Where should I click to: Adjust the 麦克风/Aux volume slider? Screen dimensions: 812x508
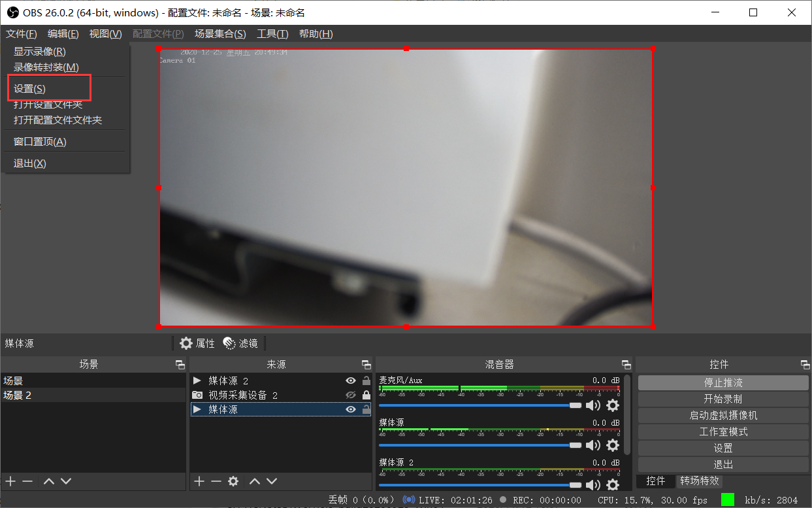tap(575, 405)
